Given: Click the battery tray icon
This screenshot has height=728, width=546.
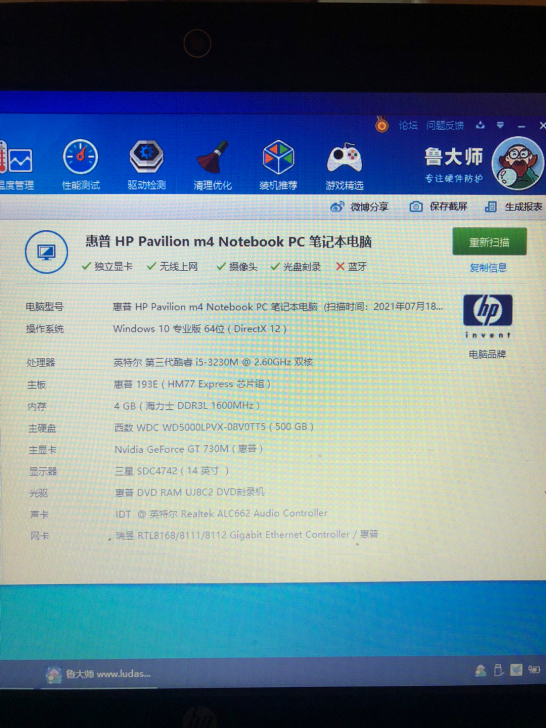Looking at the screenshot, I should (534, 670).
